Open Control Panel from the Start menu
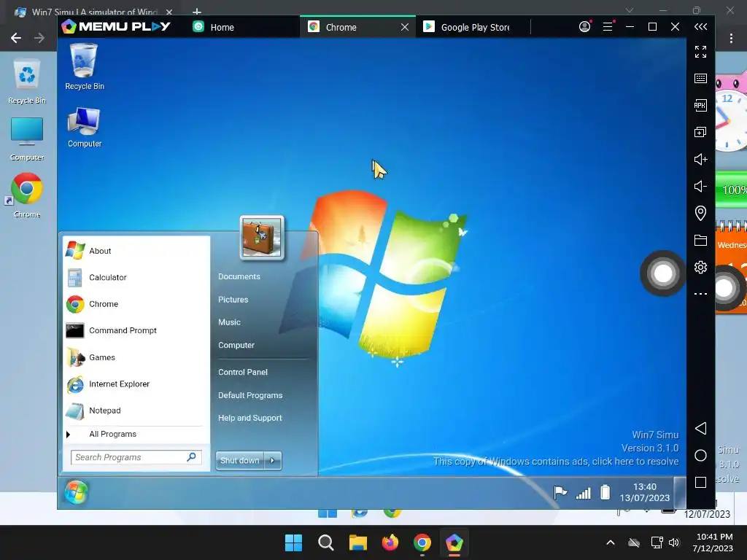 [x=243, y=373]
